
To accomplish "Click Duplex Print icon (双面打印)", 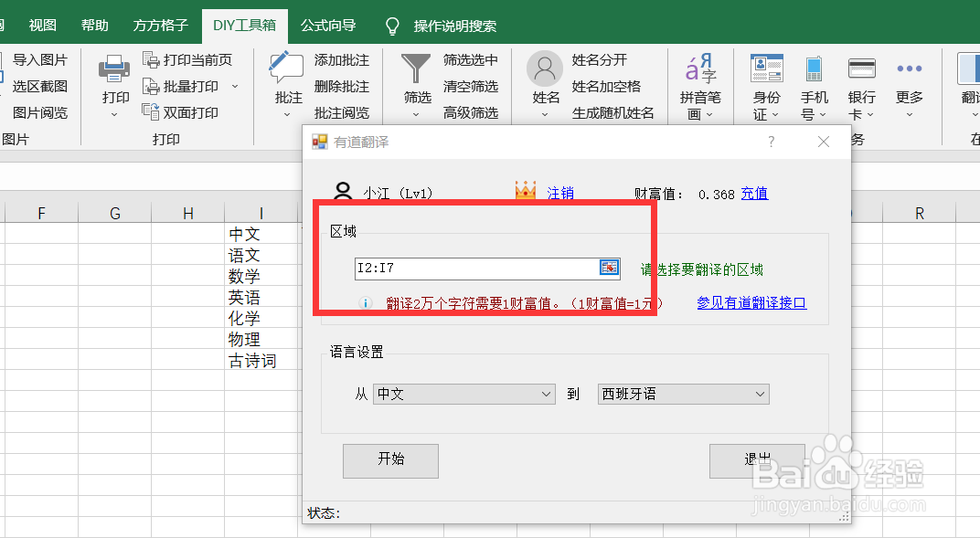I will (151, 111).
